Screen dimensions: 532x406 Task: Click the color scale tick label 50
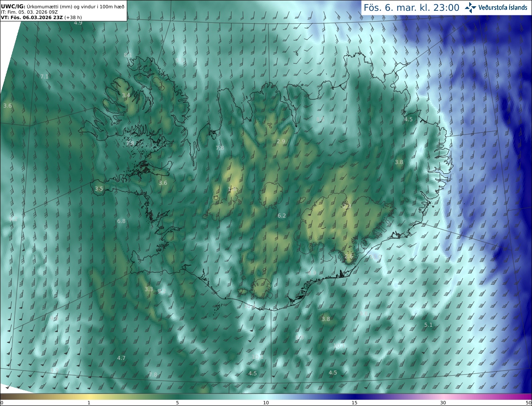pos(528,403)
